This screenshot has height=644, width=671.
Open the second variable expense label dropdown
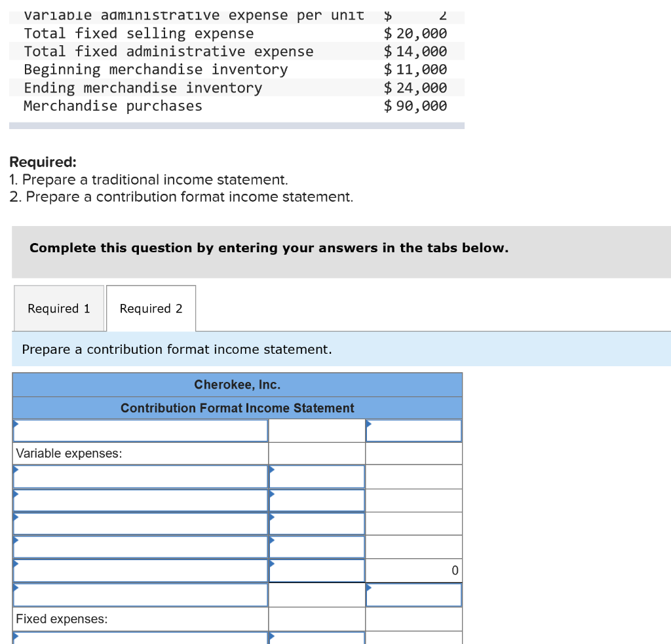coord(140,500)
